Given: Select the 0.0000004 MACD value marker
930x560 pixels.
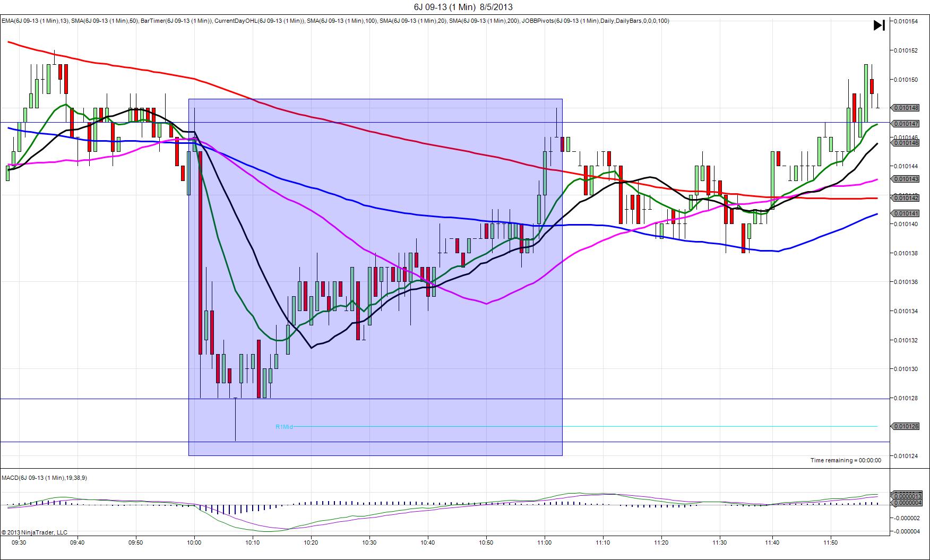Looking at the screenshot, I should point(907,503).
